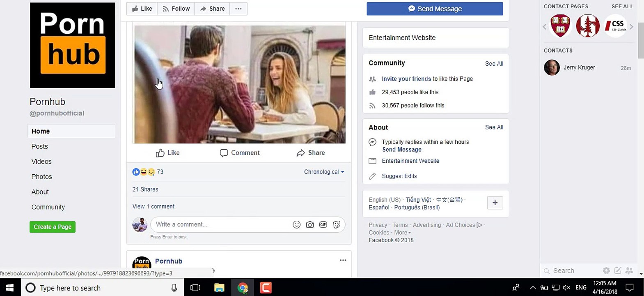Screen dimensions: 644x296
Task: Click See All in the Community card
Action: [494, 64]
